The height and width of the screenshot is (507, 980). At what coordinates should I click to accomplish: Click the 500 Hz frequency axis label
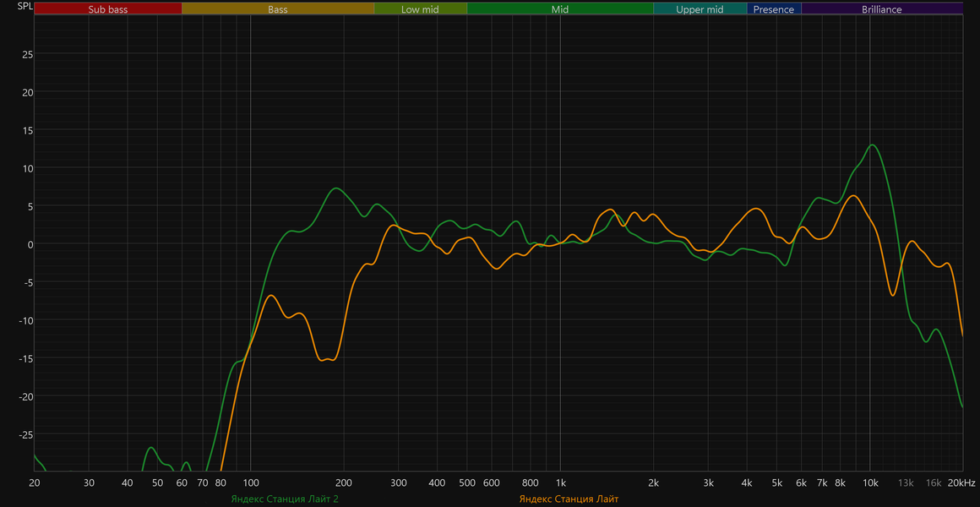pos(467,482)
